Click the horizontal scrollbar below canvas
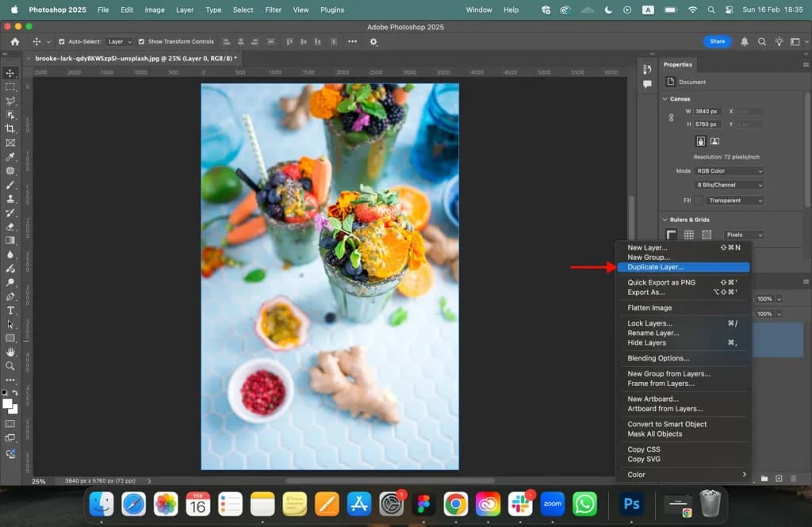812x527 pixels. [x=389, y=480]
